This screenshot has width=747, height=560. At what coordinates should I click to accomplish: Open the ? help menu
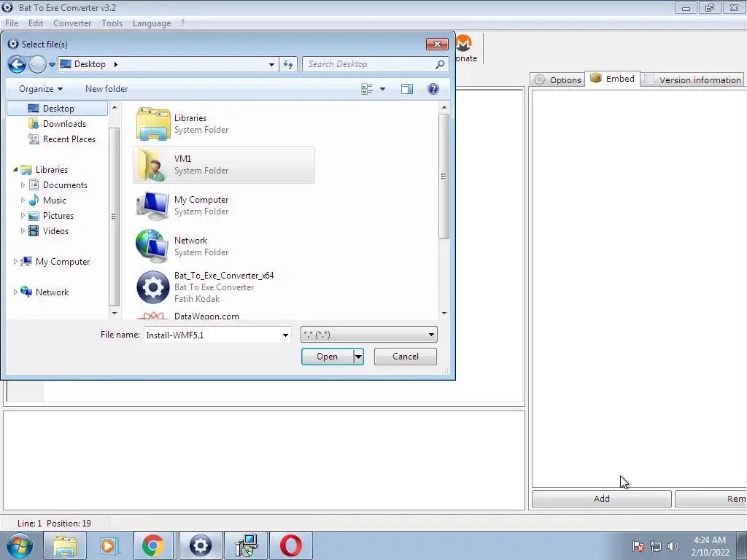(182, 23)
